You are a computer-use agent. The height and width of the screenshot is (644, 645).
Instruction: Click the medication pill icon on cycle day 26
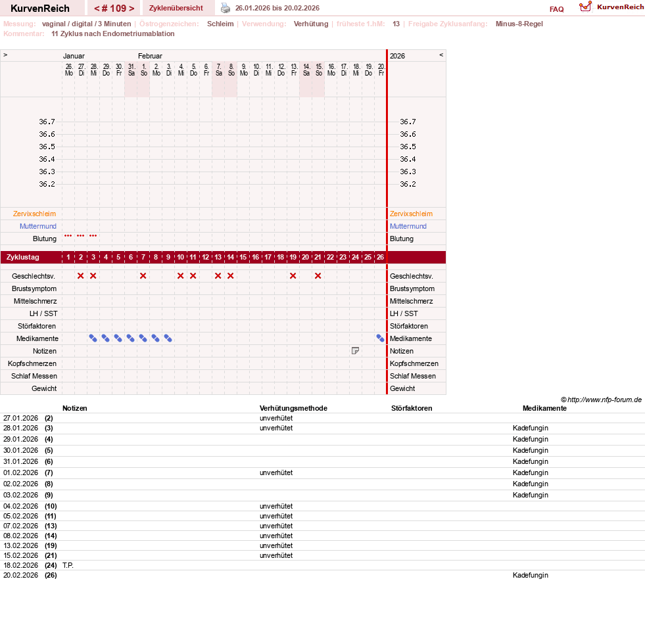pyautogui.click(x=380, y=338)
